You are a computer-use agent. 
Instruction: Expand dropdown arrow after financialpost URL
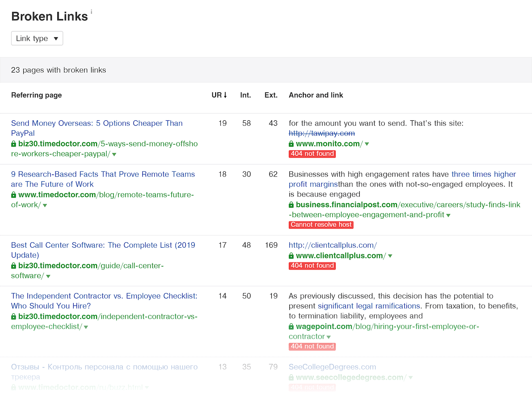pos(449,215)
